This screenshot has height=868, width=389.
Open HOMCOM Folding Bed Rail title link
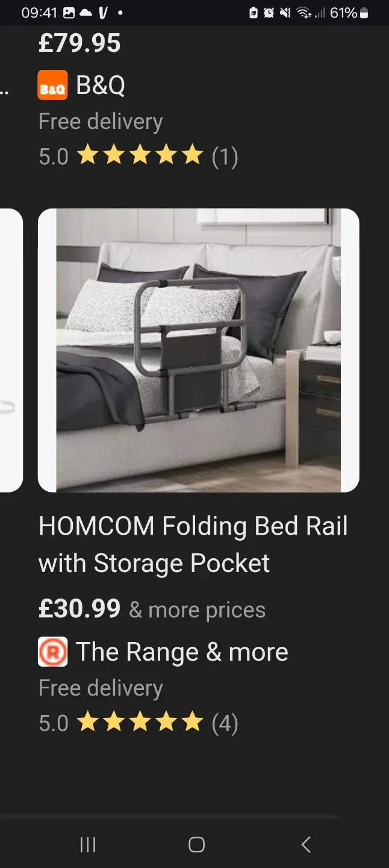point(193,544)
